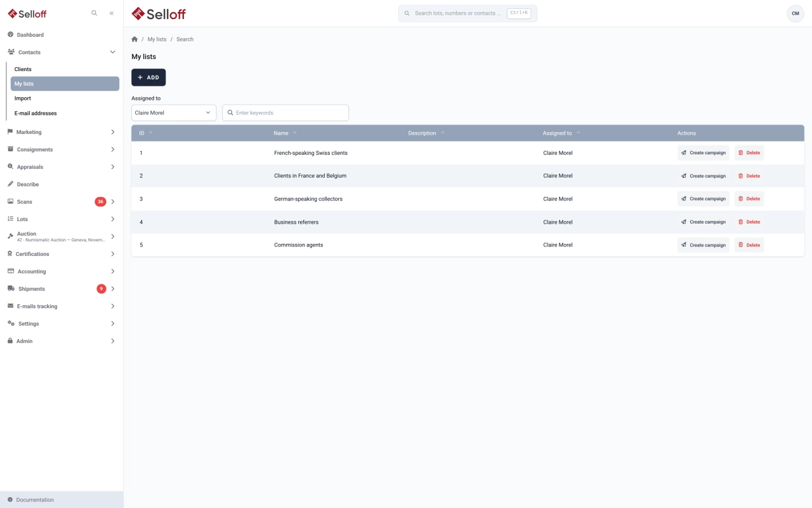The height and width of the screenshot is (508, 812).
Task: Sort the table by the Name column
Action: (285, 133)
